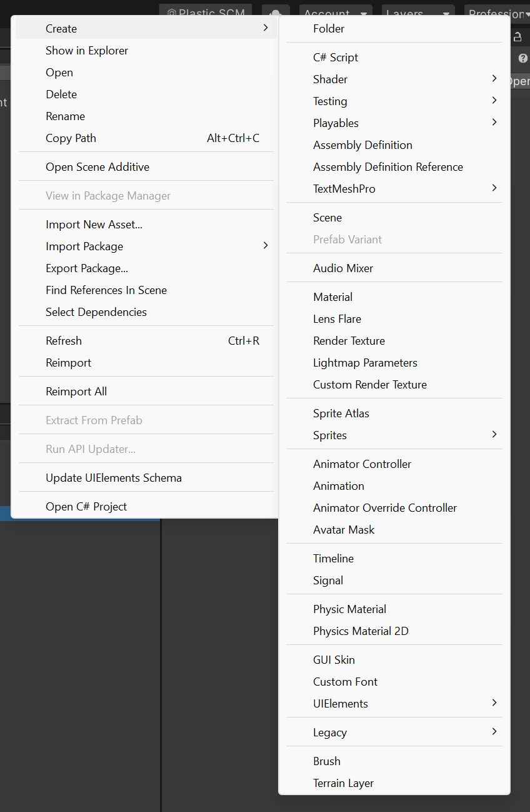Image resolution: width=530 pixels, height=812 pixels.
Task: Expand the Import Package submenu
Action: 146,246
